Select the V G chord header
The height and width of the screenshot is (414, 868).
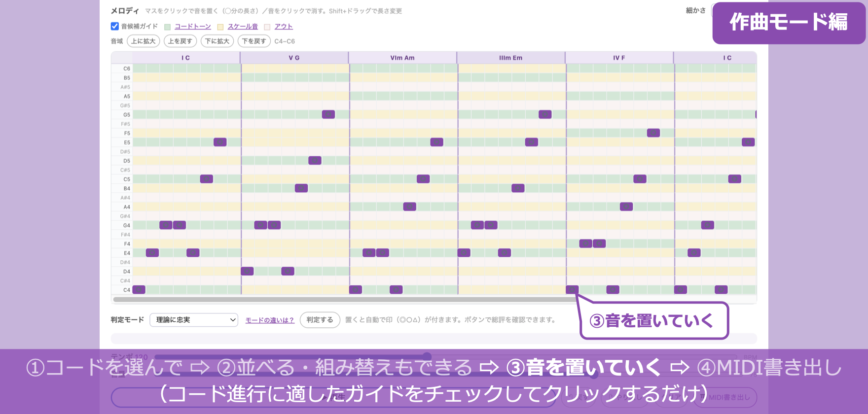294,58
